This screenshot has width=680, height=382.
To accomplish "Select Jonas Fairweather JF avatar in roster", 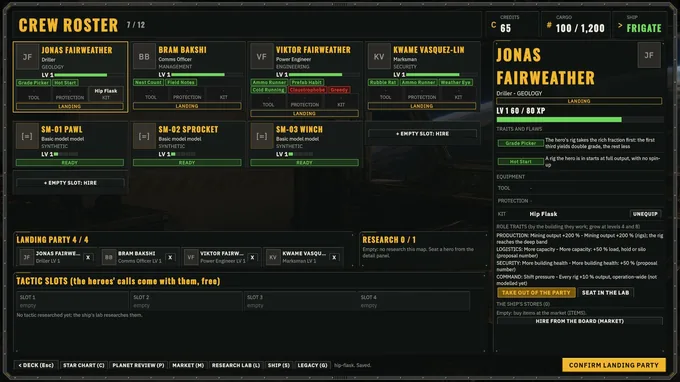I will tap(27, 57).
